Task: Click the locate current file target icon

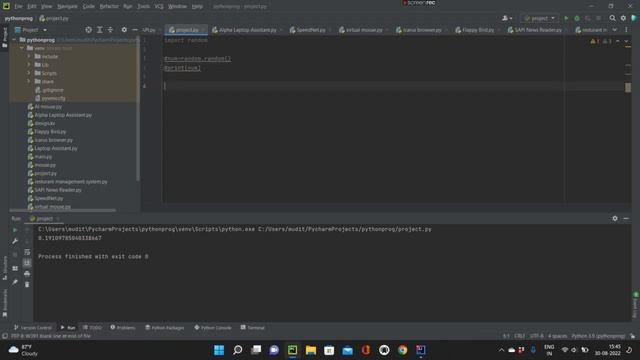Action: tap(89, 30)
